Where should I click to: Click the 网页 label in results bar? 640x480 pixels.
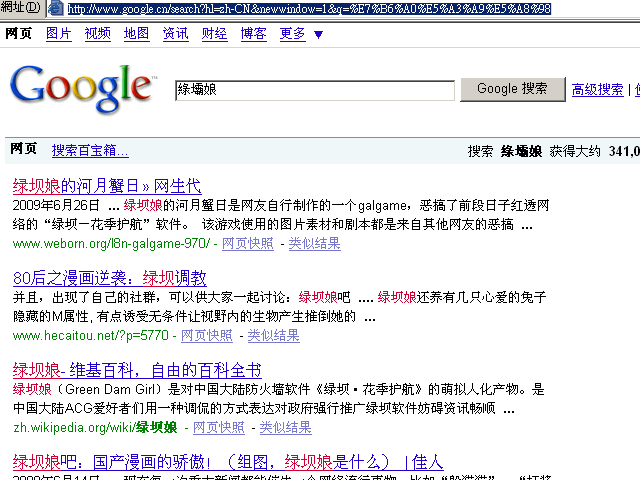(x=23, y=149)
